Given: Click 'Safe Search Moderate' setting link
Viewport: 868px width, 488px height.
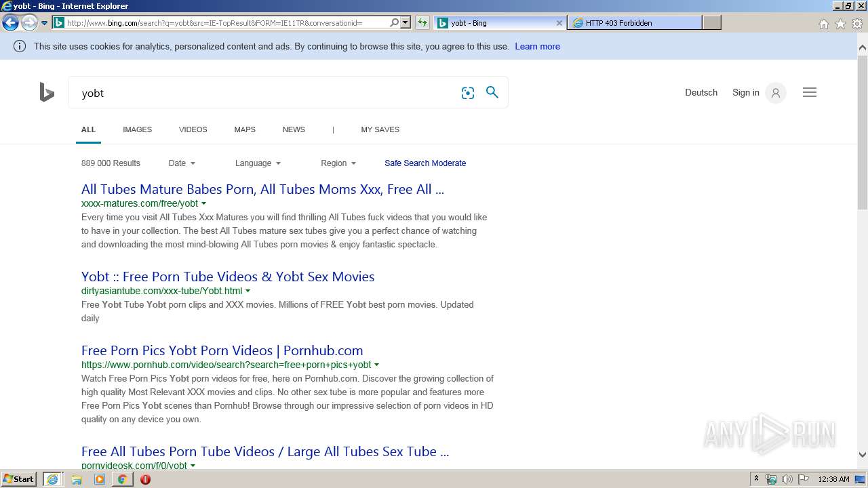Looking at the screenshot, I should pyautogui.click(x=425, y=163).
